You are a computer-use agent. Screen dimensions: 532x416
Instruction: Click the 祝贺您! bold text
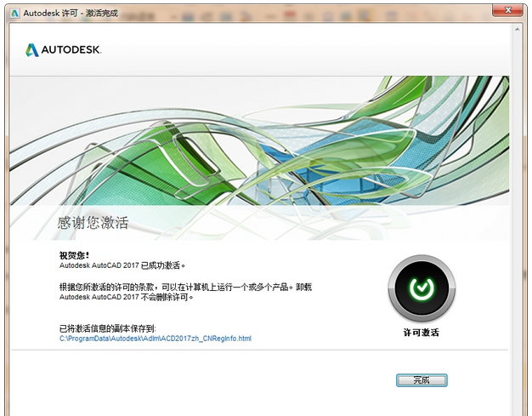click(x=74, y=254)
